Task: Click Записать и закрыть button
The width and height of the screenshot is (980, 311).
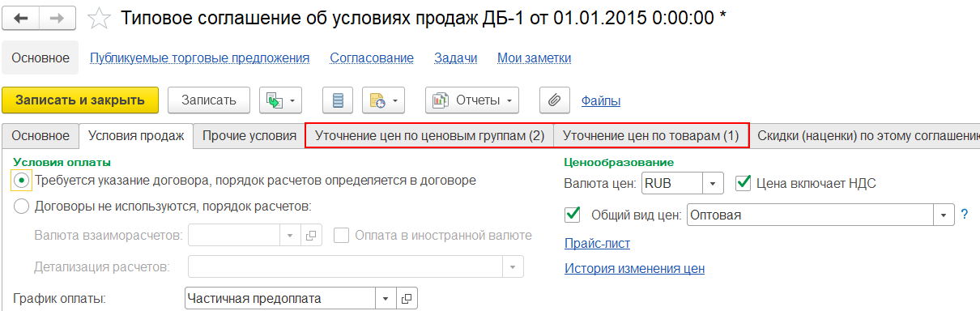Action: (79, 100)
